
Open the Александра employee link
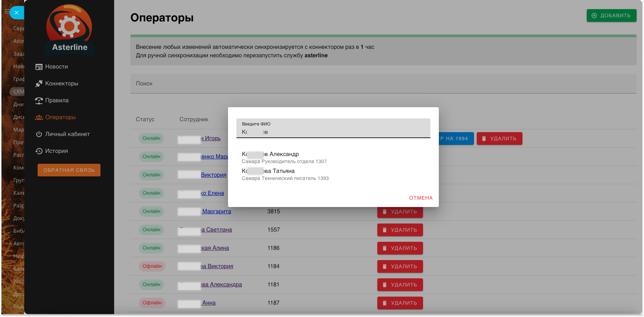210,285
